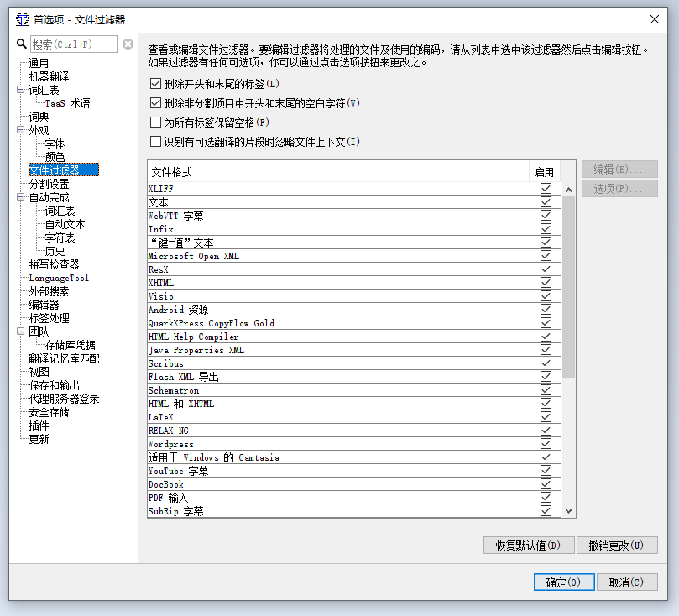Enable 为所有标签保留空格 option
The height and width of the screenshot is (616, 679).
(x=154, y=123)
